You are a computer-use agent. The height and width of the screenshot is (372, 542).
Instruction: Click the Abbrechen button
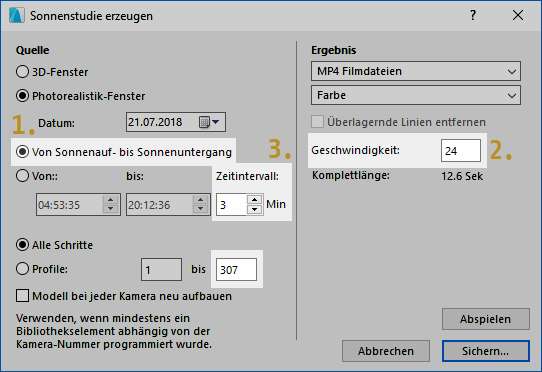[x=386, y=351]
